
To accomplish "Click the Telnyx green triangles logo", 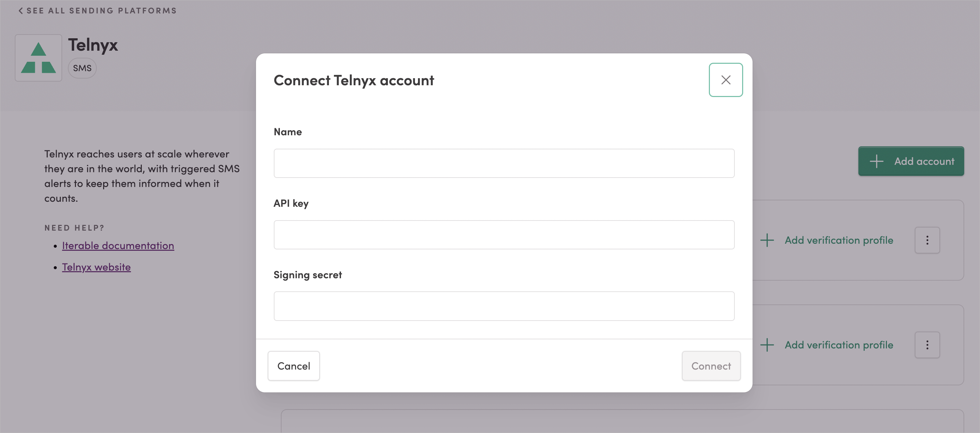I will point(38,57).
